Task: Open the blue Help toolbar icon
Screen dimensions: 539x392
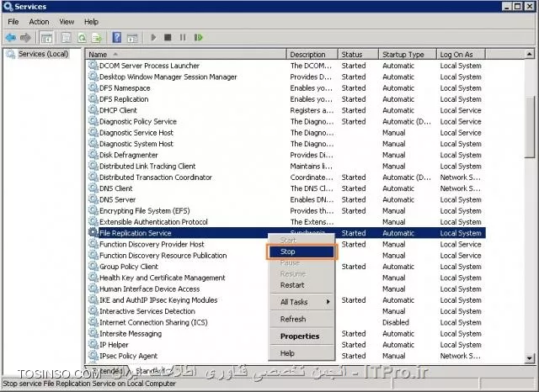Action: pyautogui.click(x=117, y=37)
